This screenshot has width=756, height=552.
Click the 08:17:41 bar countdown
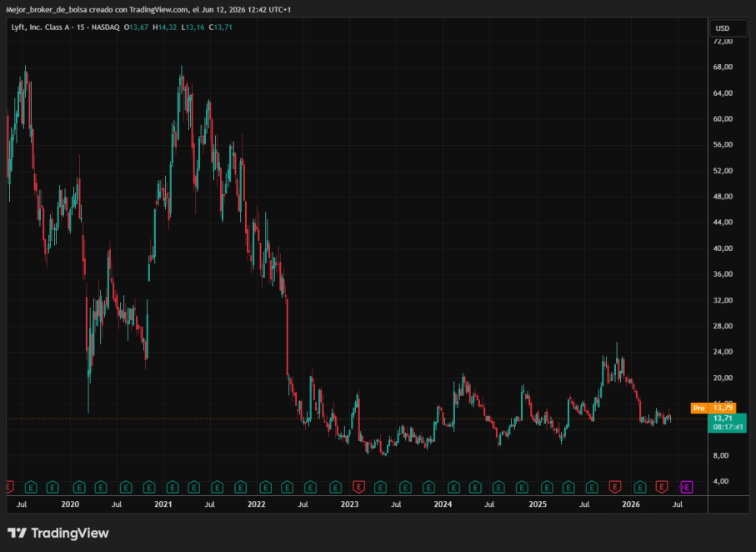(x=727, y=427)
